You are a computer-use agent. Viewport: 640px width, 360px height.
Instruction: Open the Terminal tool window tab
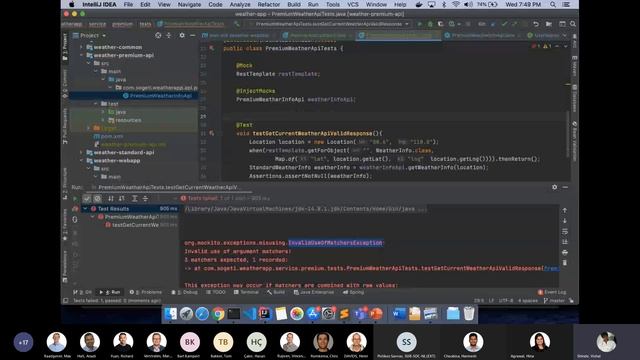click(x=246, y=292)
